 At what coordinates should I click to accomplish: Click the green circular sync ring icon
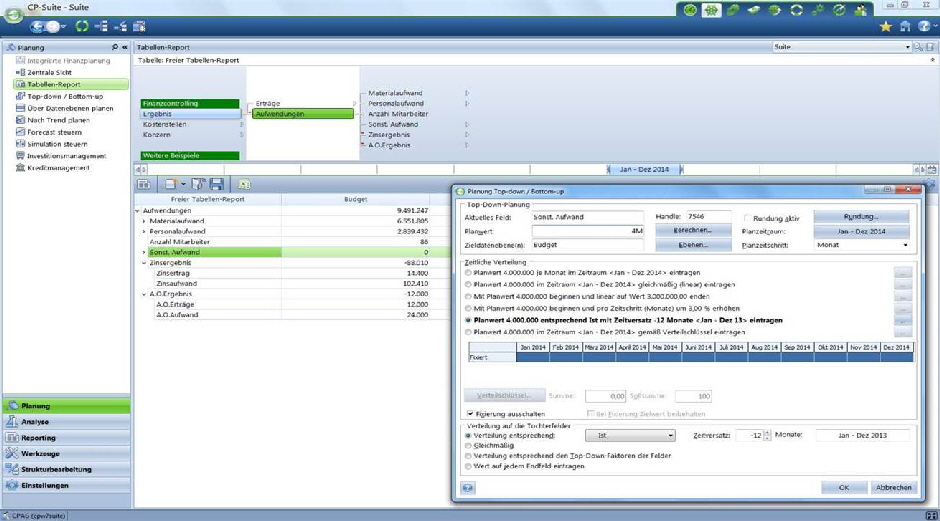pos(796,10)
